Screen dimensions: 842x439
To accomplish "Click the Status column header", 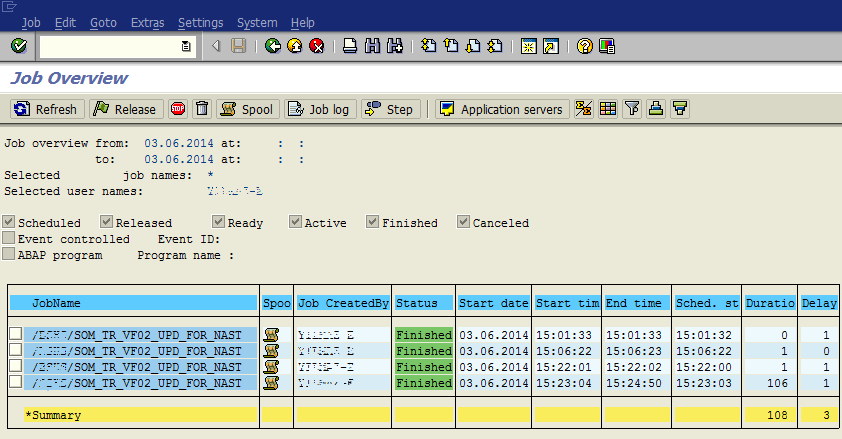I will point(424,303).
